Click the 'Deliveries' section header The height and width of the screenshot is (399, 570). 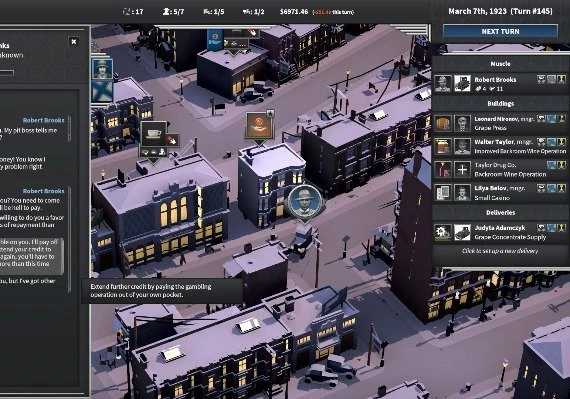coord(500,213)
